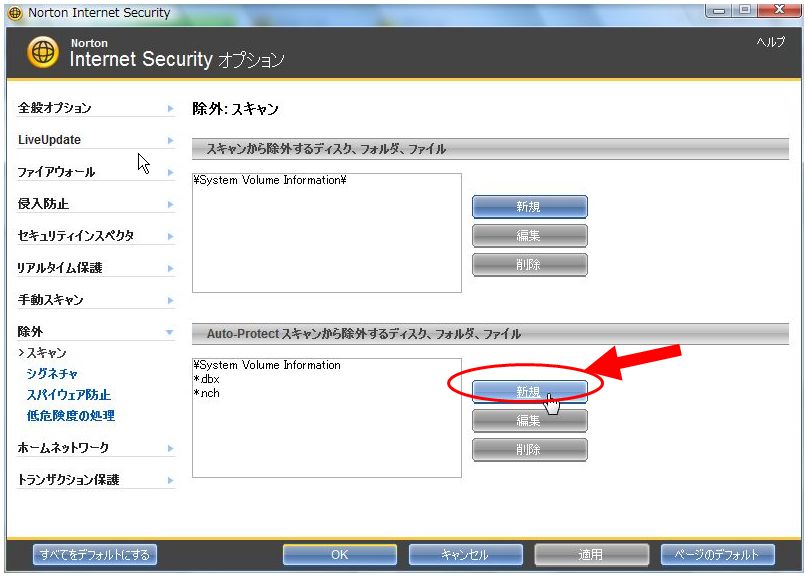Open the LiveUpdate section

pos(49,140)
